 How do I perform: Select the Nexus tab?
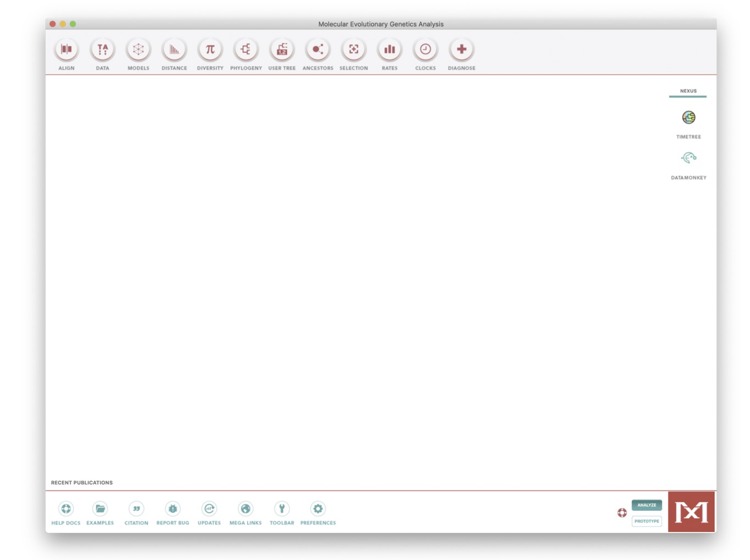(688, 91)
